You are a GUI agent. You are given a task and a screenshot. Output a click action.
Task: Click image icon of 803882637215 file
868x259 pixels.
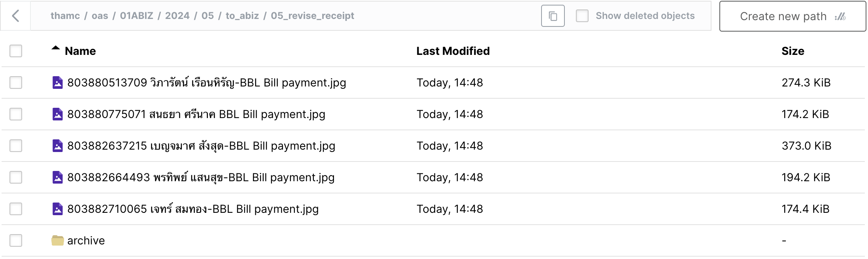click(58, 146)
